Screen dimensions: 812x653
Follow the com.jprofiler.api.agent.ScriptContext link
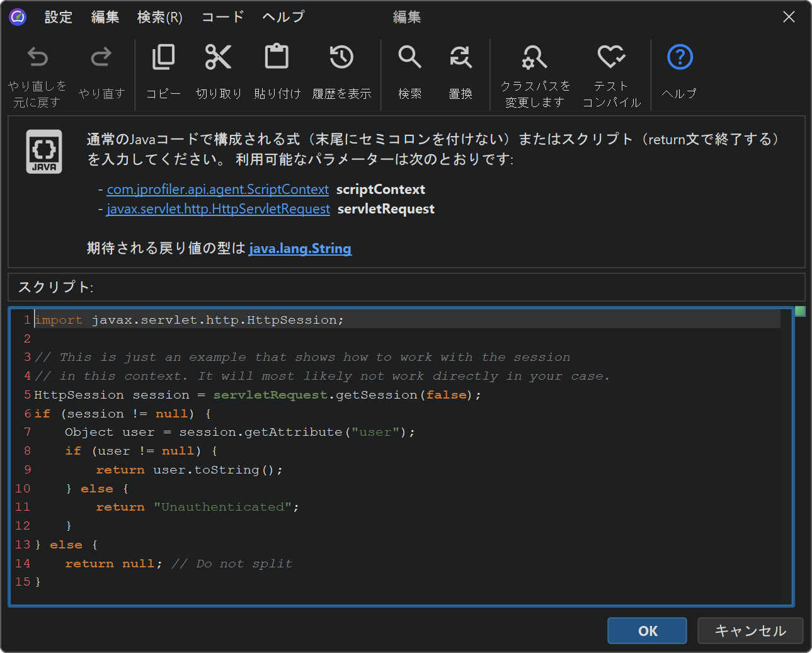point(218,190)
